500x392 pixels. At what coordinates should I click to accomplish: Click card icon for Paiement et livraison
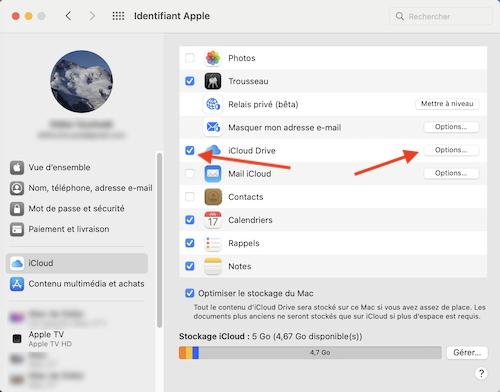point(17,229)
